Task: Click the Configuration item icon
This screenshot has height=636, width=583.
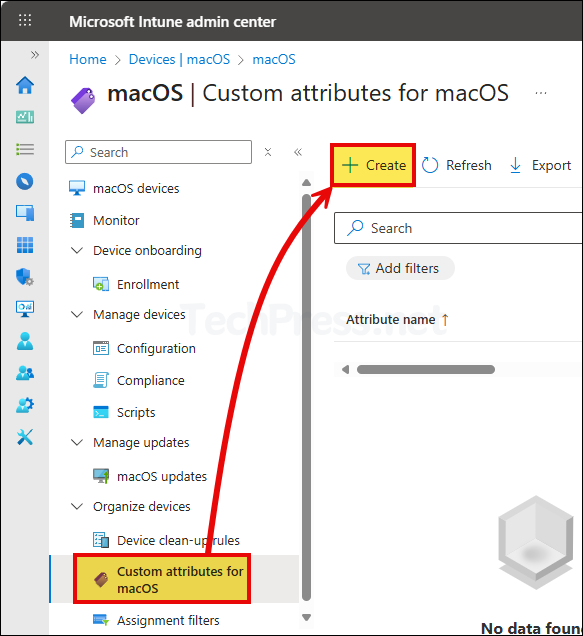Action: click(101, 348)
